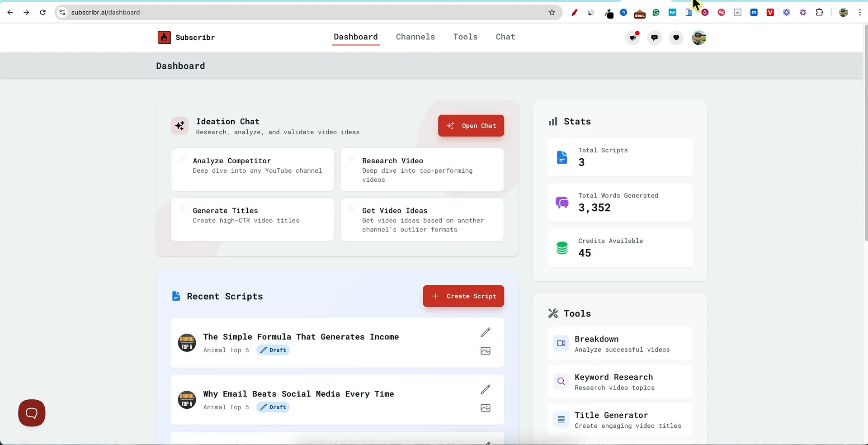Edit 'Why Email Beats Social Media' script

coord(486,389)
